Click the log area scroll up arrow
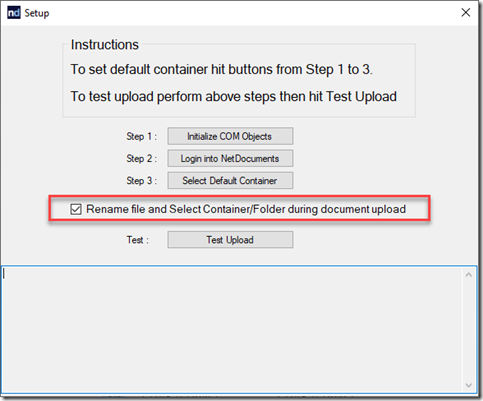483x401 pixels. click(x=469, y=275)
